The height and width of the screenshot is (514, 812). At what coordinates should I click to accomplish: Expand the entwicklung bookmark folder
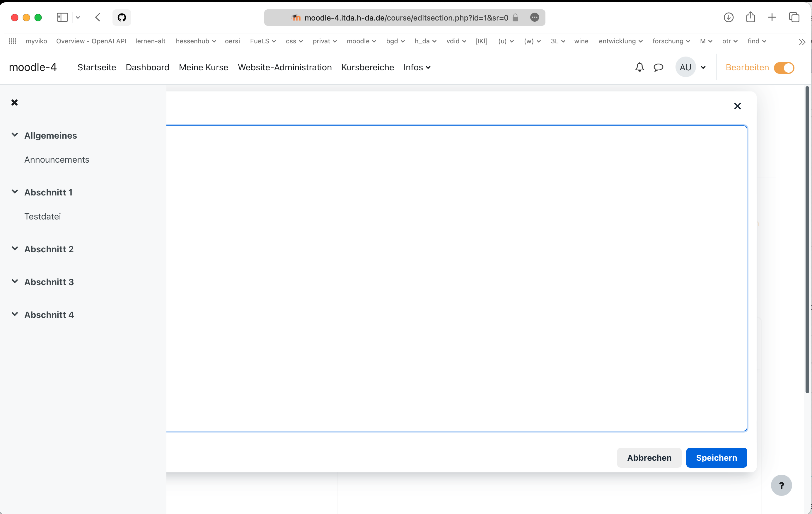click(620, 41)
